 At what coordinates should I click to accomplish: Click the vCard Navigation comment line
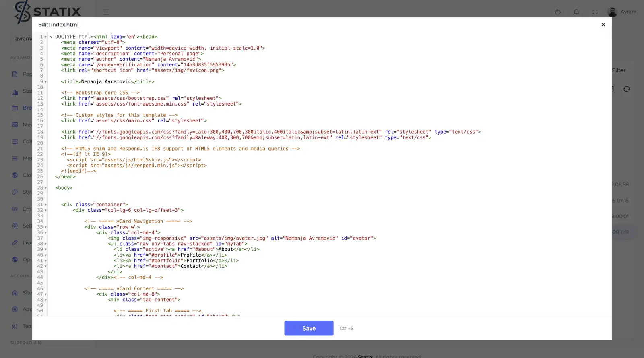coord(138,221)
